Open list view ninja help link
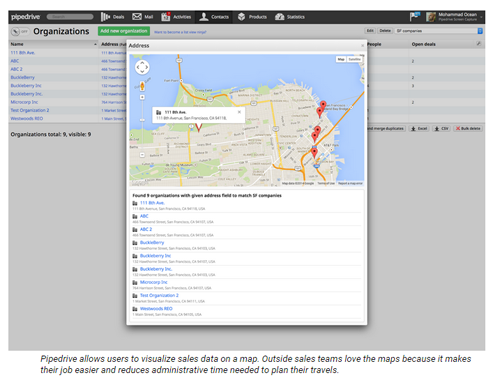Screen dimensions: 493x380 coord(180,32)
